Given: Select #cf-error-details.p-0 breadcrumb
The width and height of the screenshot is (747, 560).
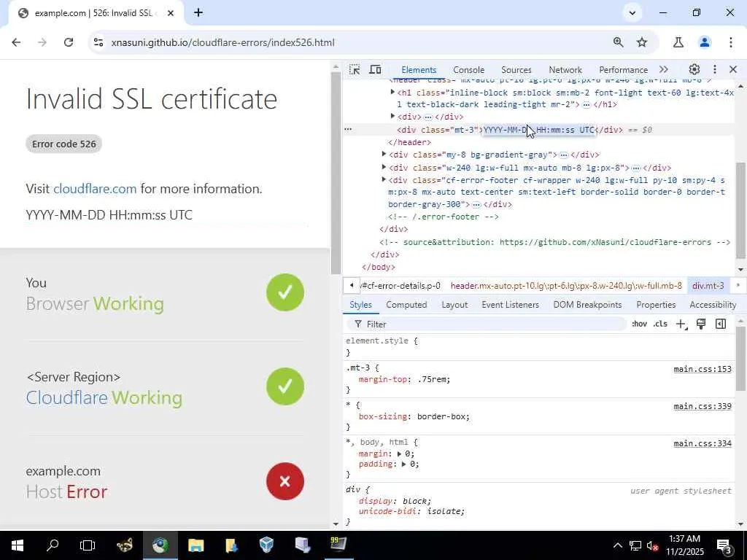Looking at the screenshot, I should pos(401,286).
